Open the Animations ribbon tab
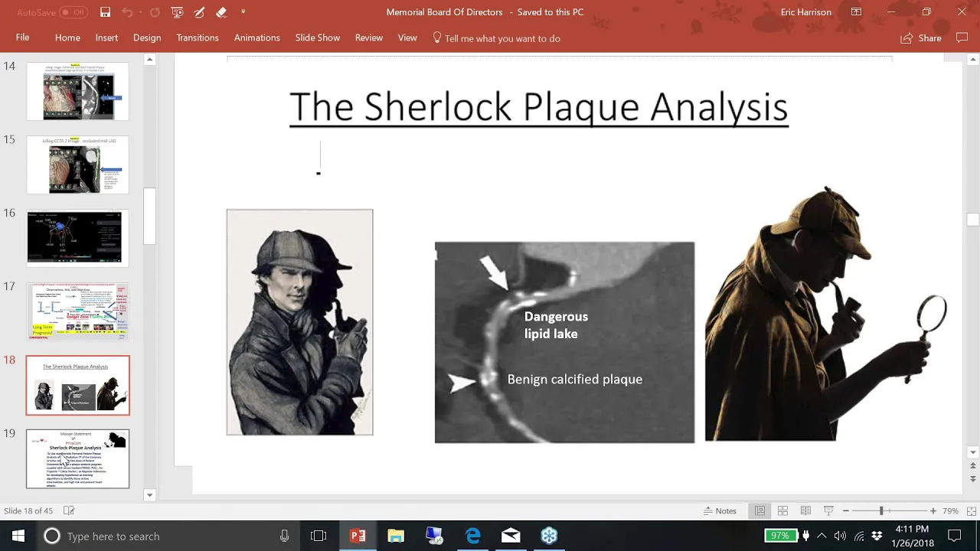The width and height of the screenshot is (980, 551). [x=256, y=37]
